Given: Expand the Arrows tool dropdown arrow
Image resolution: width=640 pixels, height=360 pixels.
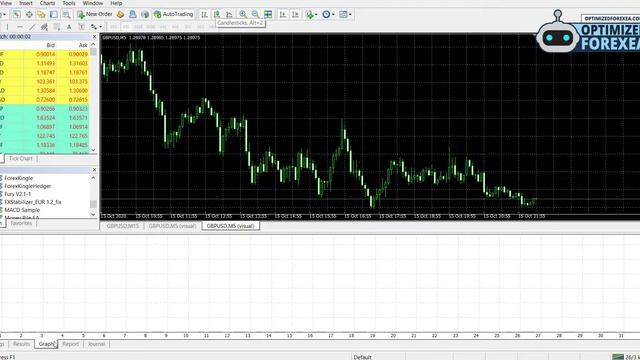Looking at the screenshot, I should 100,27.
